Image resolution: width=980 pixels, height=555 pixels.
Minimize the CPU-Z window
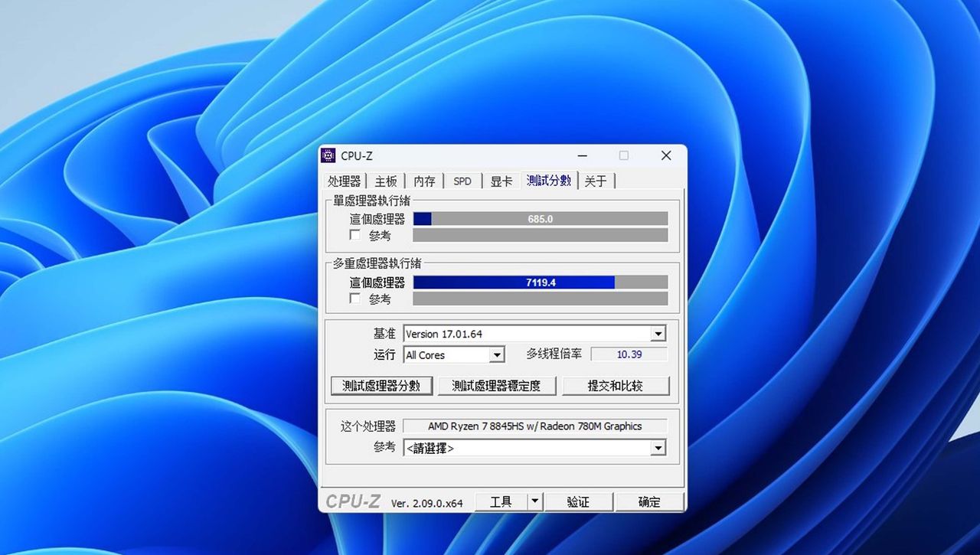pos(583,155)
